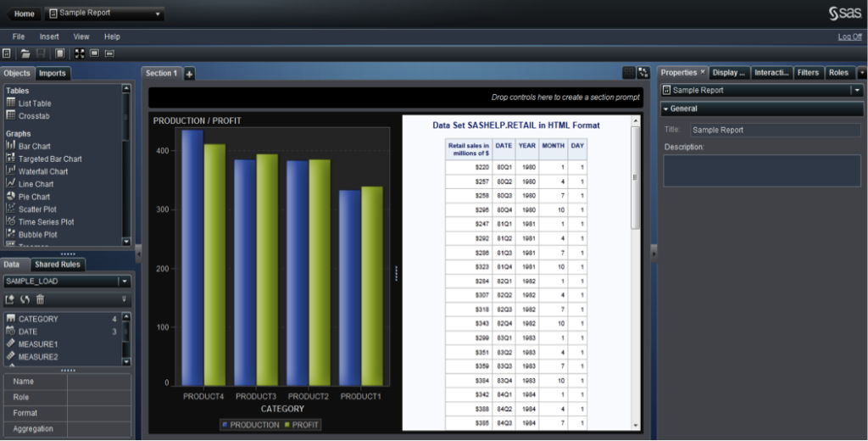This screenshot has width=868, height=441.
Task: Click the objects list scroll down arrow
Action: (x=126, y=242)
